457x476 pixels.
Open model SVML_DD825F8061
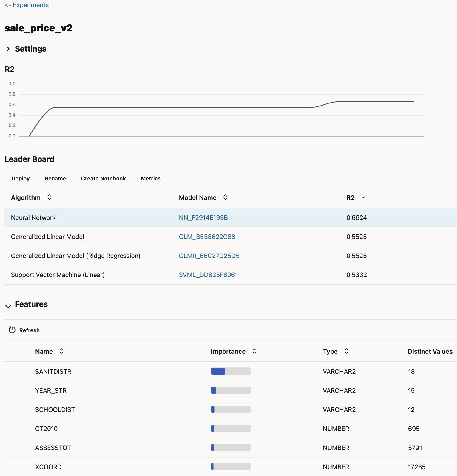[x=208, y=275]
